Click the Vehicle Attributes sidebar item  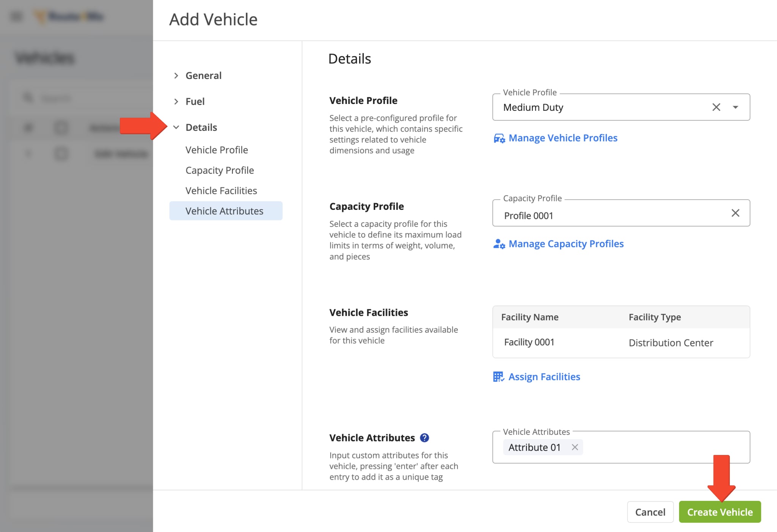pos(224,210)
